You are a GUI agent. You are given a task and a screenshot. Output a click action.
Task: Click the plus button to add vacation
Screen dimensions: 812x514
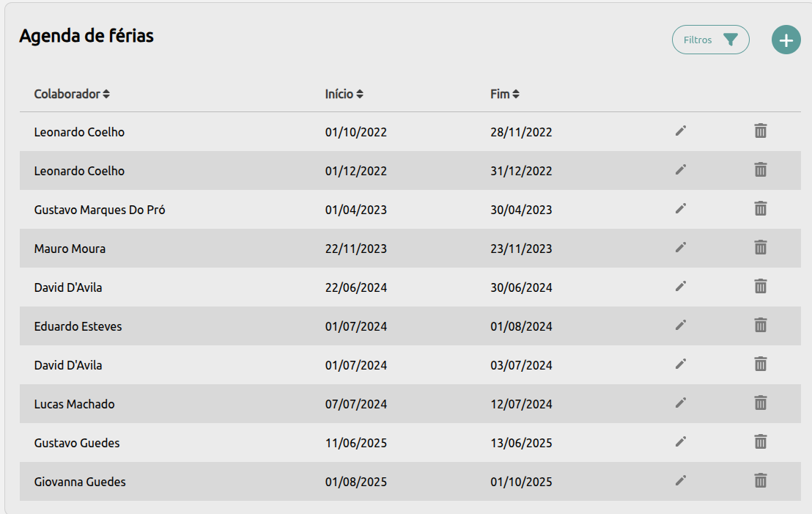pos(786,40)
